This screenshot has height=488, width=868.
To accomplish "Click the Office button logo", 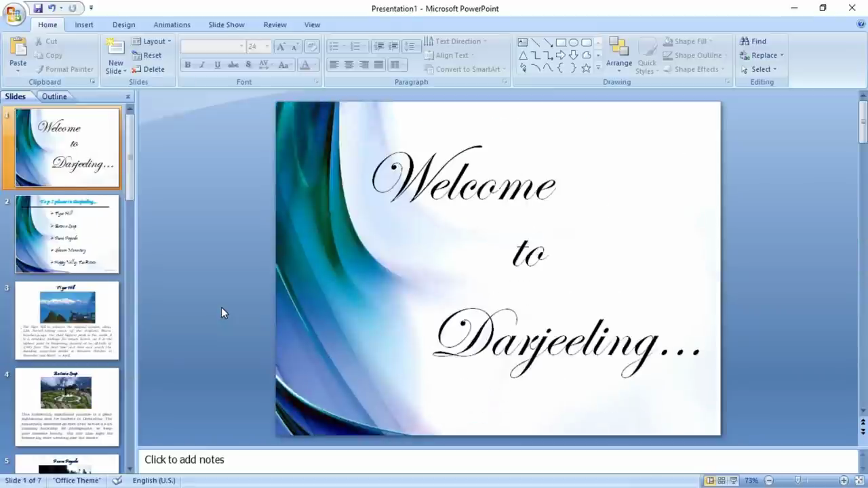I will point(13,13).
